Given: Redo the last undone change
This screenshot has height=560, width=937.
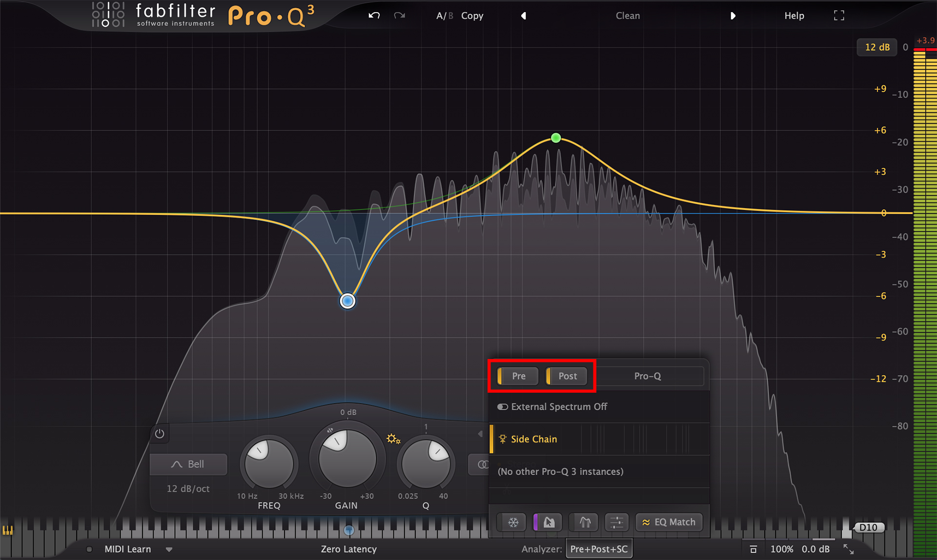Looking at the screenshot, I should point(399,16).
